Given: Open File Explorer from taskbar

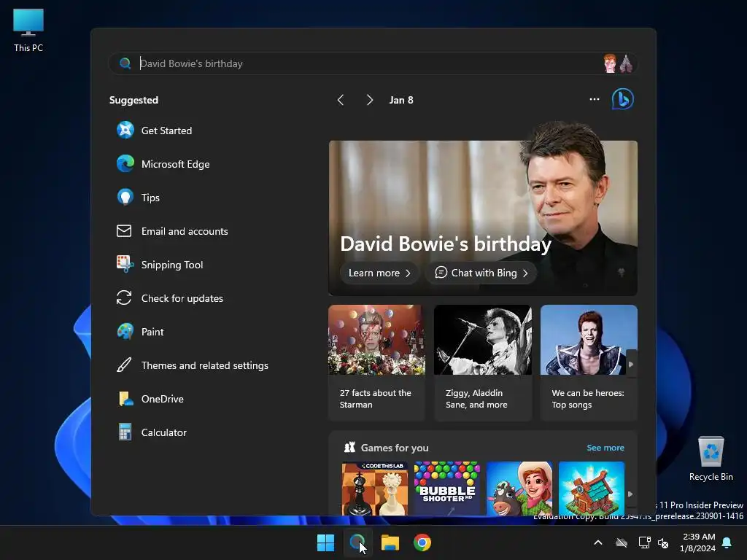Looking at the screenshot, I should point(390,542).
